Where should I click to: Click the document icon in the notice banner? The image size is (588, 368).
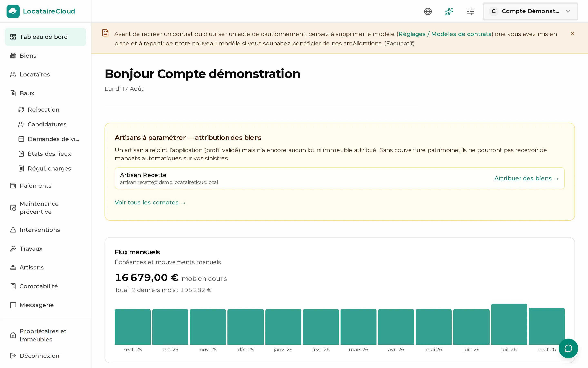[x=105, y=33]
